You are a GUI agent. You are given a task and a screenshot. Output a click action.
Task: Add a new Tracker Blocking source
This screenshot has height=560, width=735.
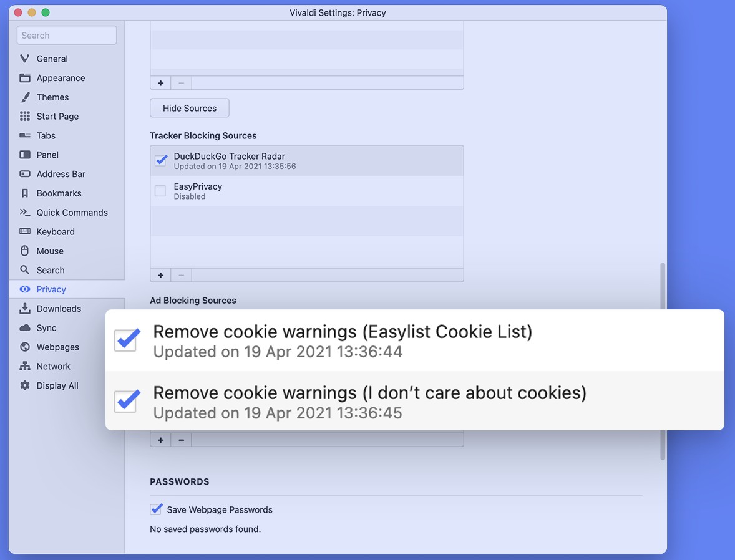click(160, 275)
